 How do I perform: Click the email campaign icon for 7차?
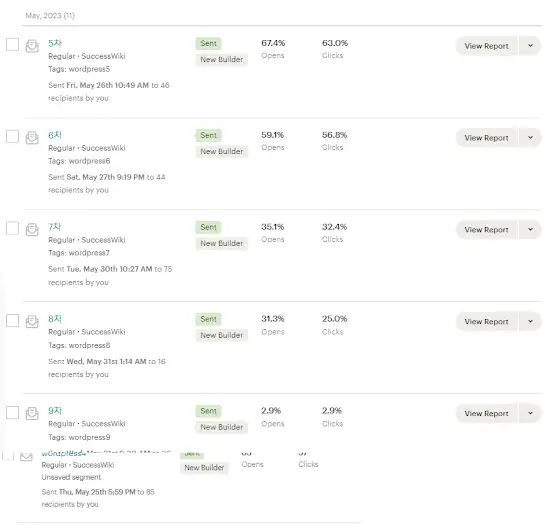32,229
